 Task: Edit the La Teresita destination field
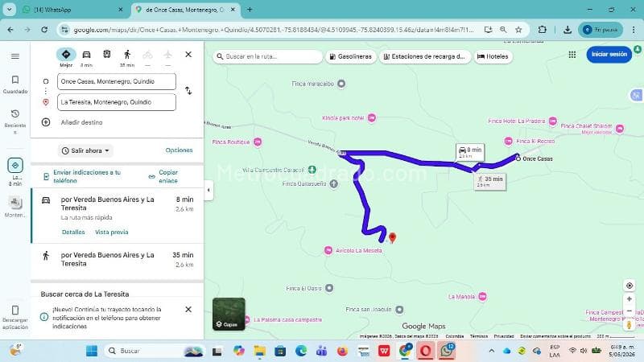[117, 102]
